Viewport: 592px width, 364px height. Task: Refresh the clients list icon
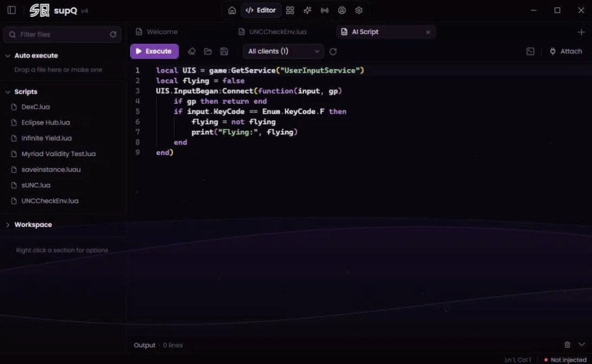[x=332, y=51]
